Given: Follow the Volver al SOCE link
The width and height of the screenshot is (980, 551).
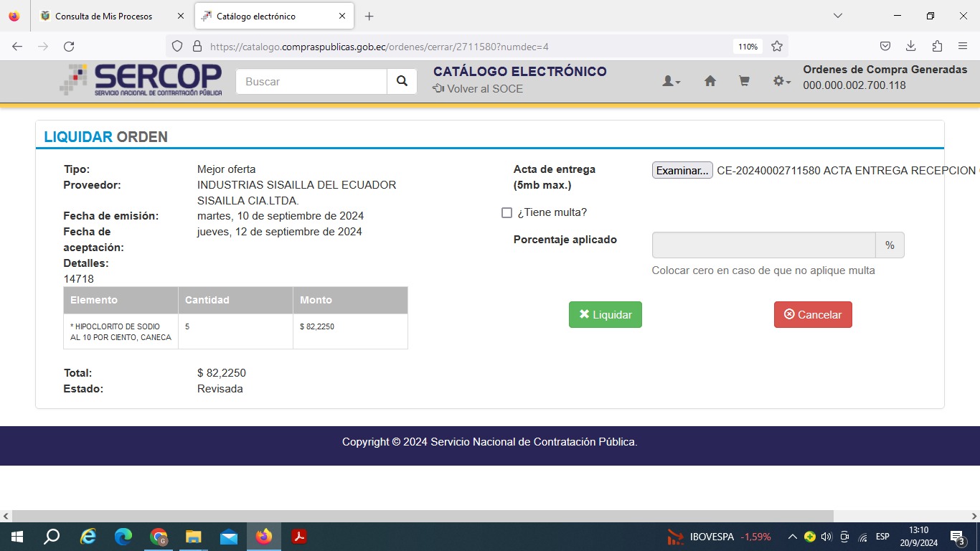Looking at the screenshot, I should 479,89.
